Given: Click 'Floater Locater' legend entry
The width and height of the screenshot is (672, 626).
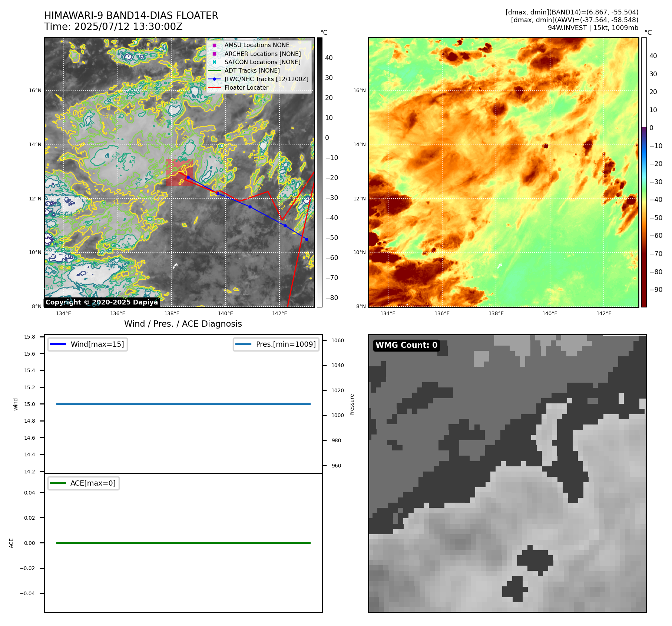Looking at the screenshot, I should pyautogui.click(x=246, y=87).
